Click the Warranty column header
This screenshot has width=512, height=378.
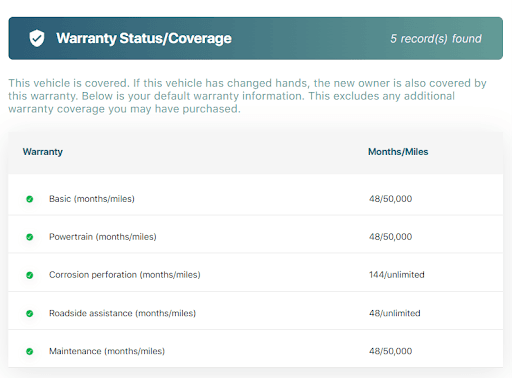43,152
